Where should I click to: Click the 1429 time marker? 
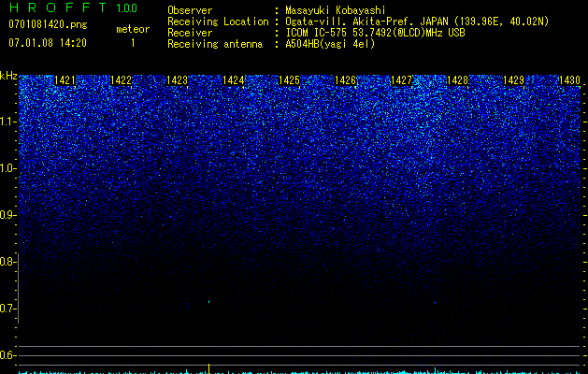point(513,80)
